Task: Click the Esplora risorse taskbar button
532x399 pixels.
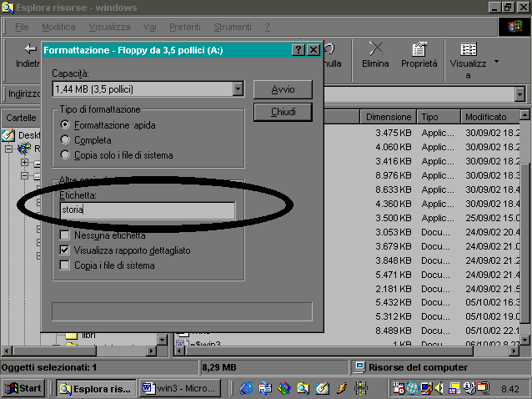Action: (x=96, y=388)
